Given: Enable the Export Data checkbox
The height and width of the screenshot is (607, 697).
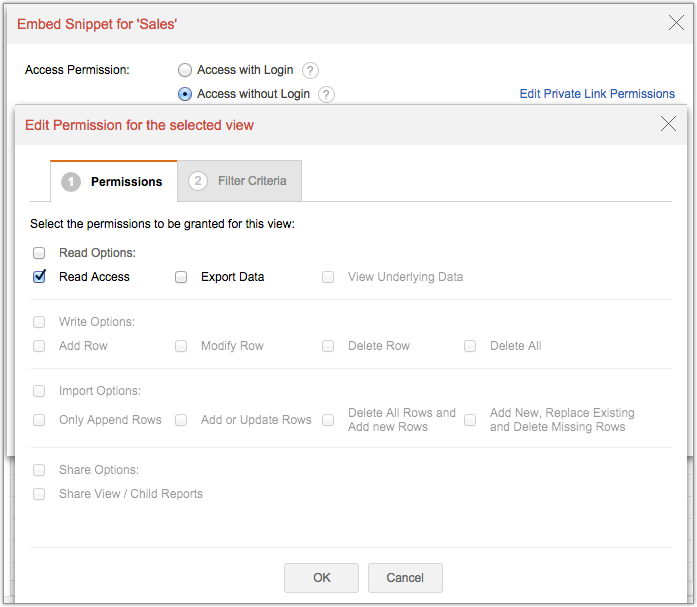Looking at the screenshot, I should pyautogui.click(x=181, y=277).
